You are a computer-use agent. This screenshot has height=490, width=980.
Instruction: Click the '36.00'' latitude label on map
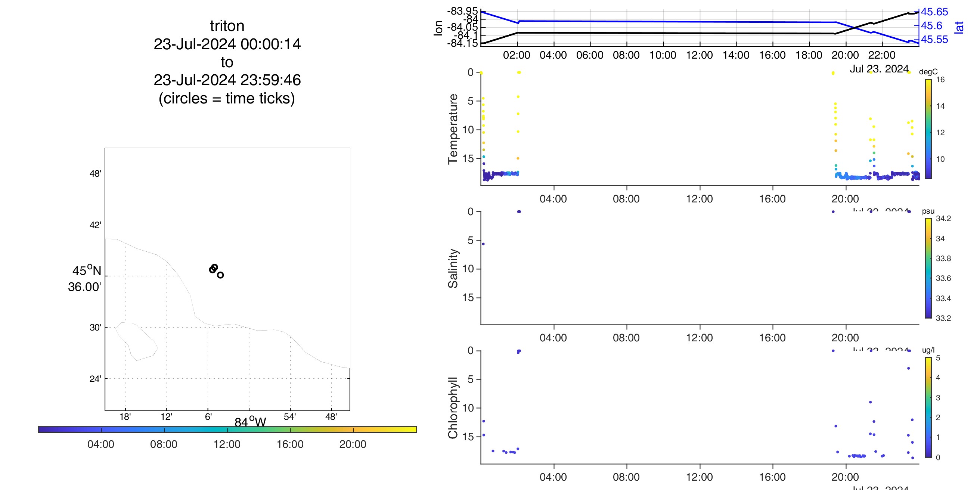coord(84,287)
